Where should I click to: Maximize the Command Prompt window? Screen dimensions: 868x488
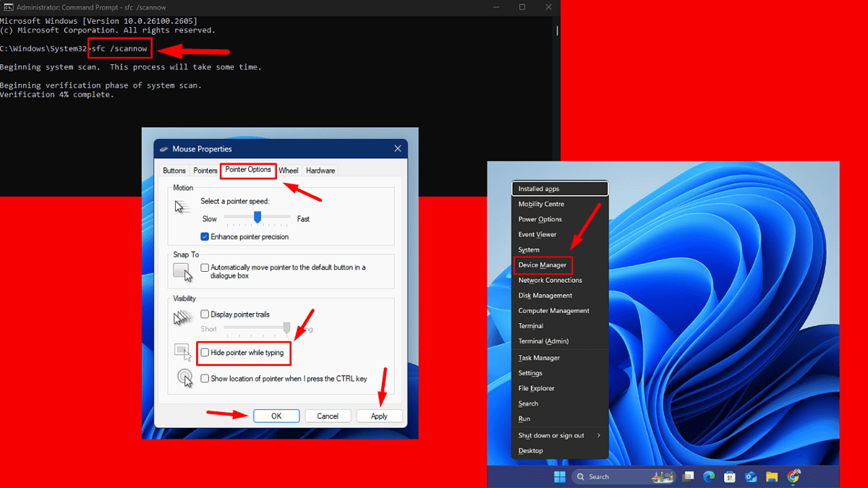[x=522, y=7]
